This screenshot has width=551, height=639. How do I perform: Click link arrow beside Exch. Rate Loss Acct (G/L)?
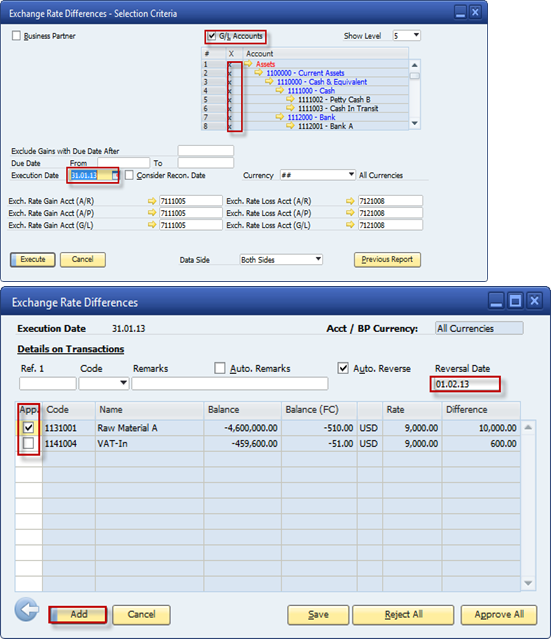(350, 225)
